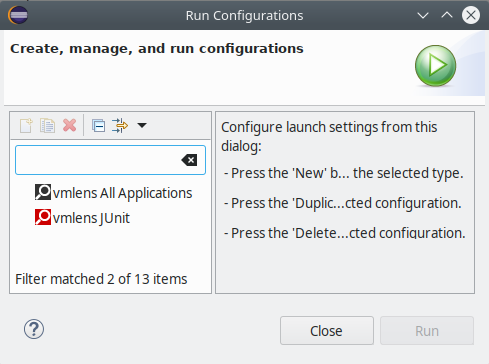Open the filter options dropdown arrow
This screenshot has width=489, height=364.
tap(142, 125)
